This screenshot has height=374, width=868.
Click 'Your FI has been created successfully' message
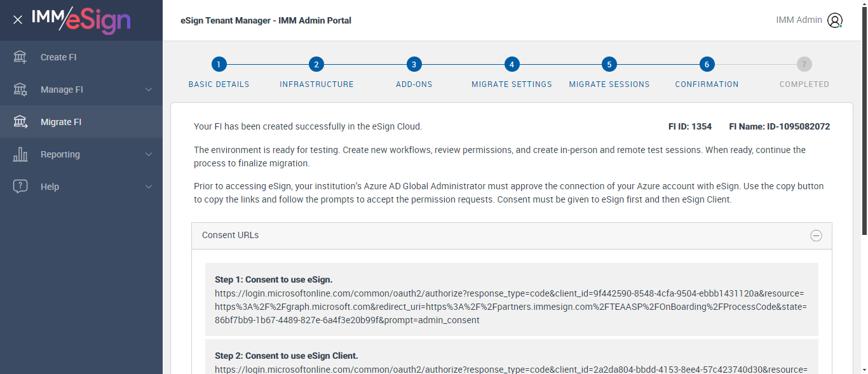click(x=308, y=126)
